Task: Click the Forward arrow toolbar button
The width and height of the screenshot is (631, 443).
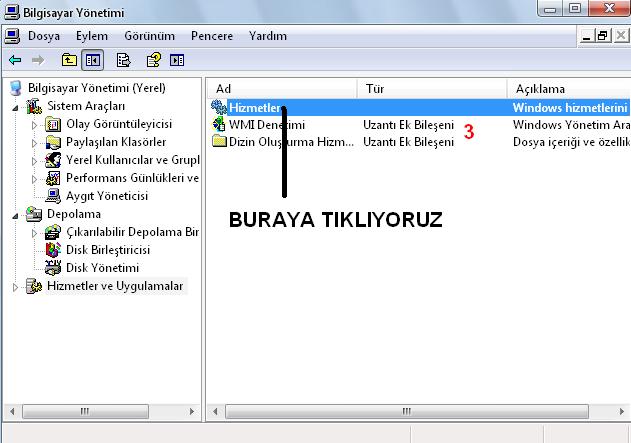Action: [38, 60]
